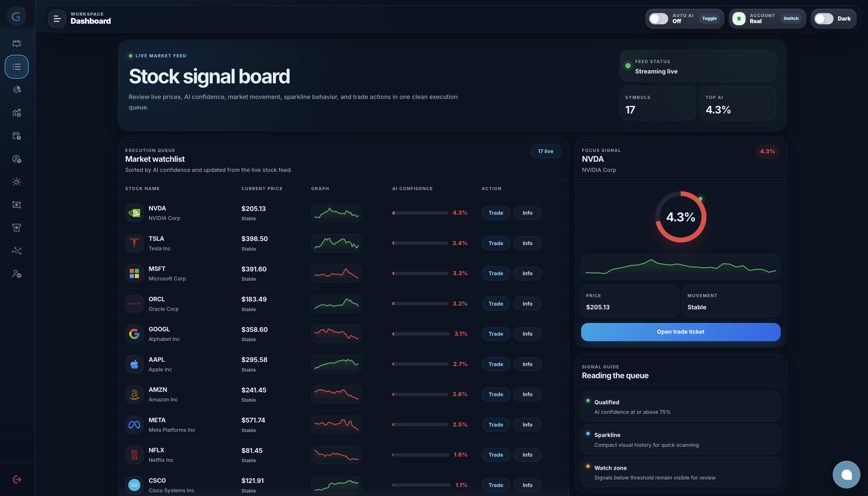The height and width of the screenshot is (496, 868).
Task: Click the Apple logo in the watchlist
Action: (134, 364)
